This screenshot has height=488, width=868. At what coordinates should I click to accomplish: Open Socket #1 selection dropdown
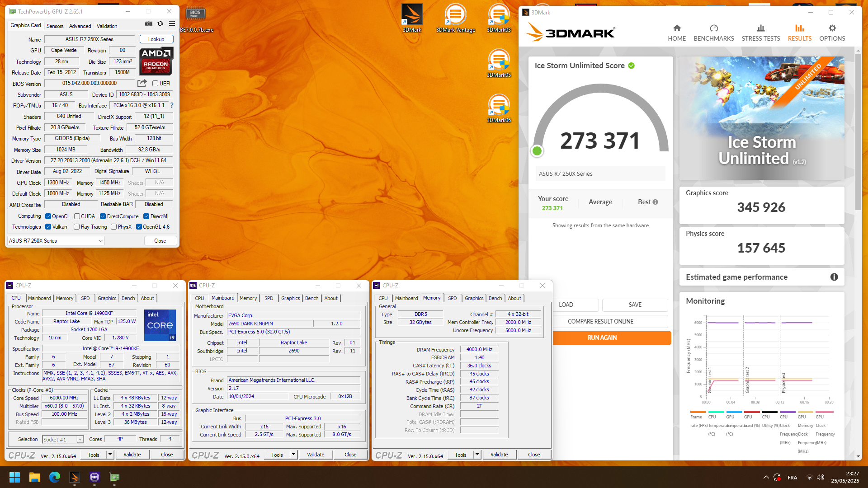63,439
